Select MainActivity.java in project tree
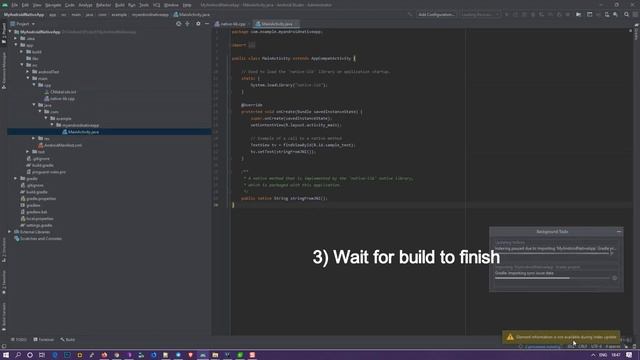This screenshot has width=640, height=360. coord(80,132)
